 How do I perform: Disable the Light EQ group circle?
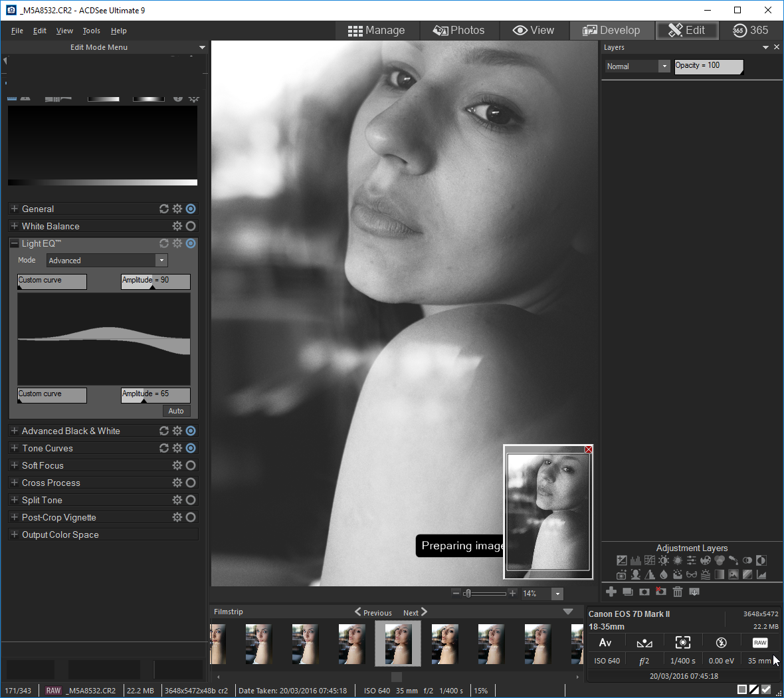point(191,244)
